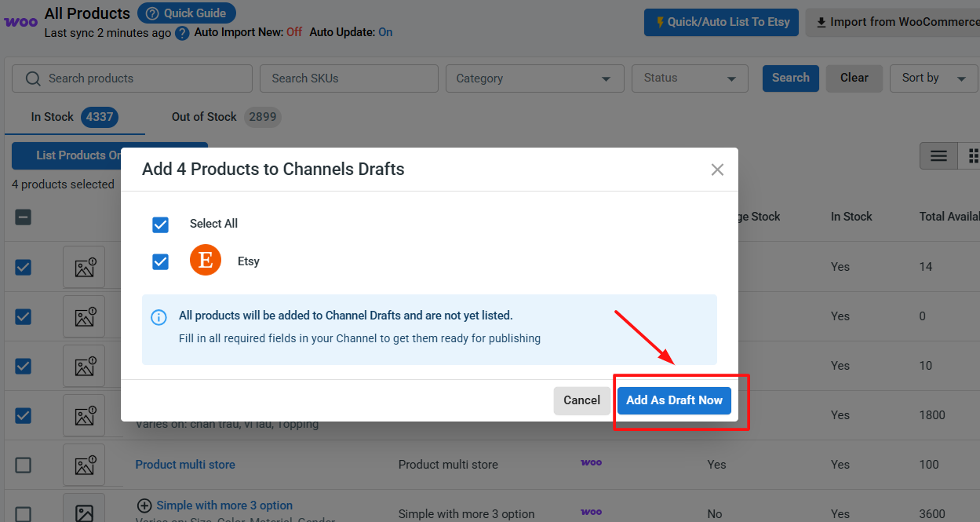The image size is (980, 522).
Task: Switch to list view layout icon
Action: coord(938,155)
